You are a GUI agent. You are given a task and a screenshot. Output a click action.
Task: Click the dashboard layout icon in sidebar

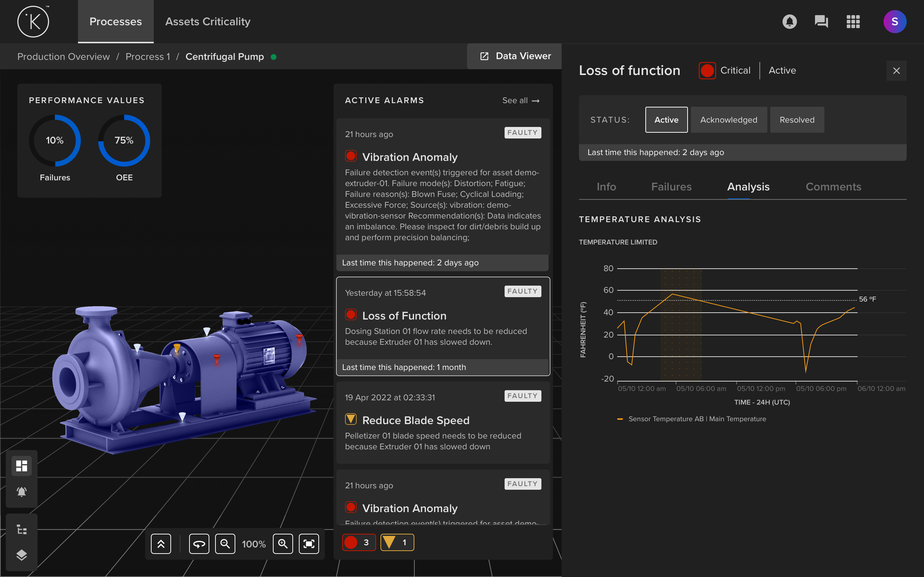(x=22, y=466)
